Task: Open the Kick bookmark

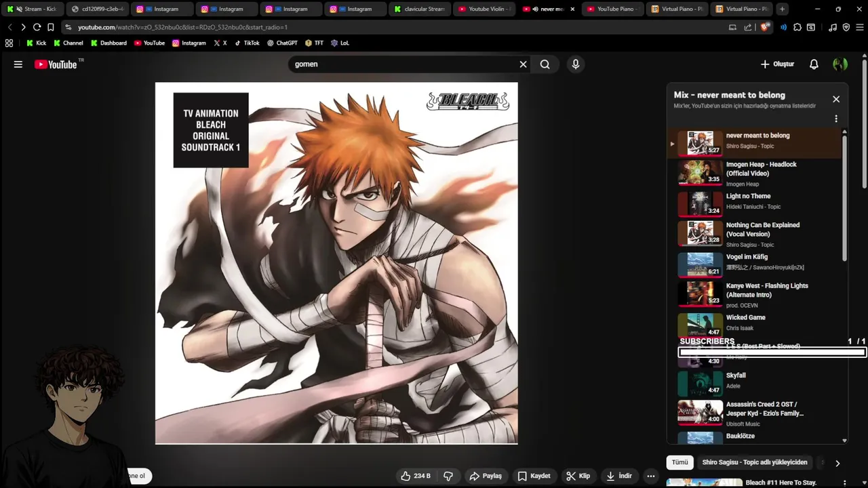Action: click(x=36, y=43)
